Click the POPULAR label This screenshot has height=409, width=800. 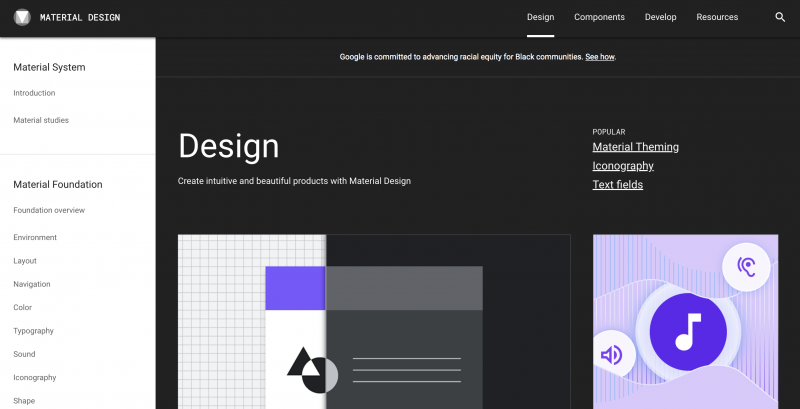point(609,132)
